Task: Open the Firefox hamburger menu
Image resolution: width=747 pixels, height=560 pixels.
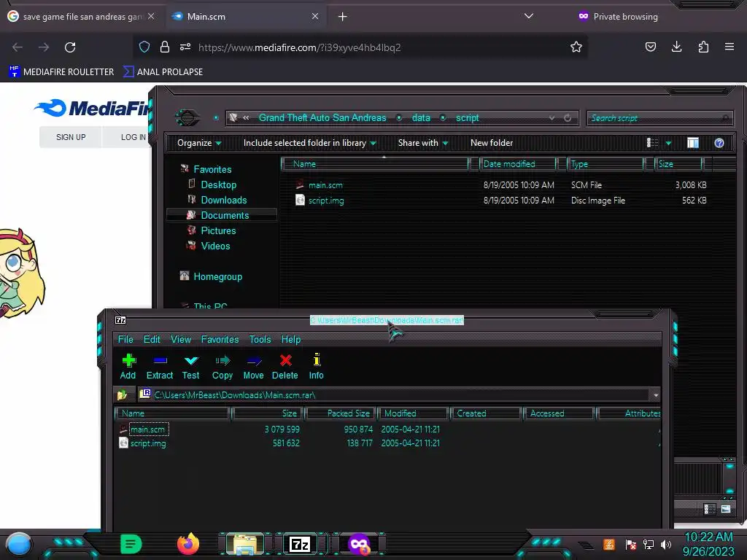Action: tap(729, 47)
